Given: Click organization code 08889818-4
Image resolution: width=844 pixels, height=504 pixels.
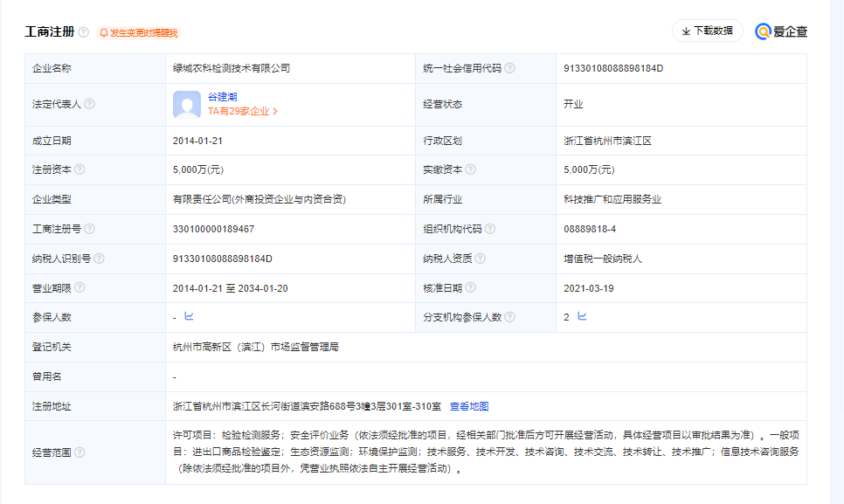Looking at the screenshot, I should click(x=590, y=229).
